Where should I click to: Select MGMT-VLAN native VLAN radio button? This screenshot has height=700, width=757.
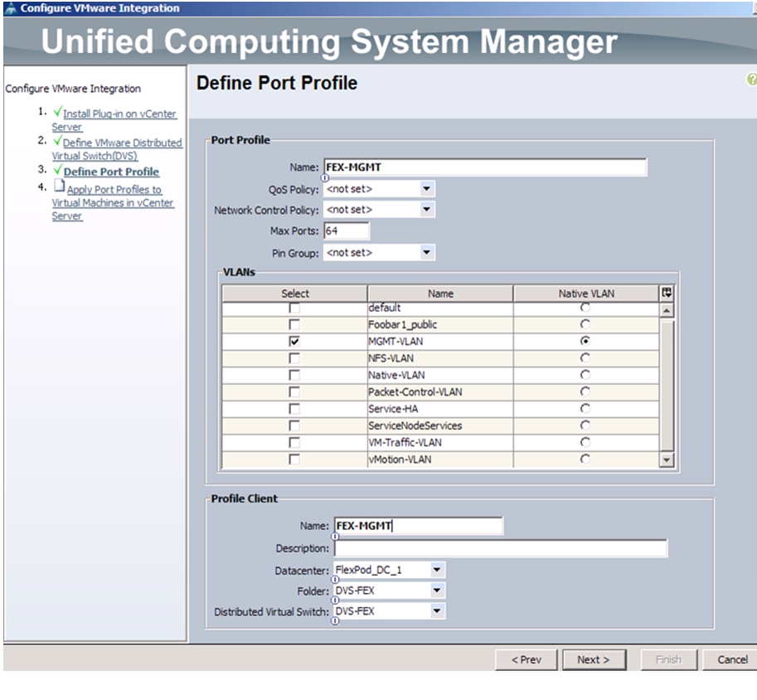tap(585, 341)
